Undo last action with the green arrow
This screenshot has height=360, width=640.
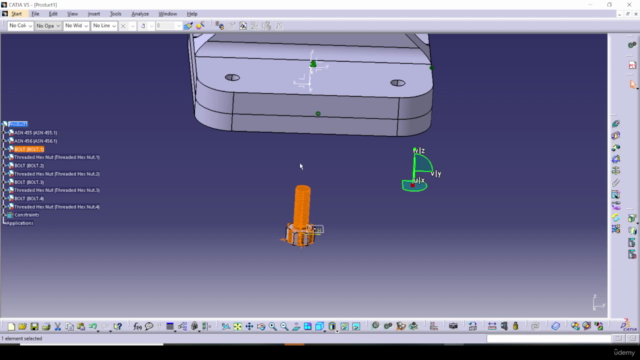93,326
